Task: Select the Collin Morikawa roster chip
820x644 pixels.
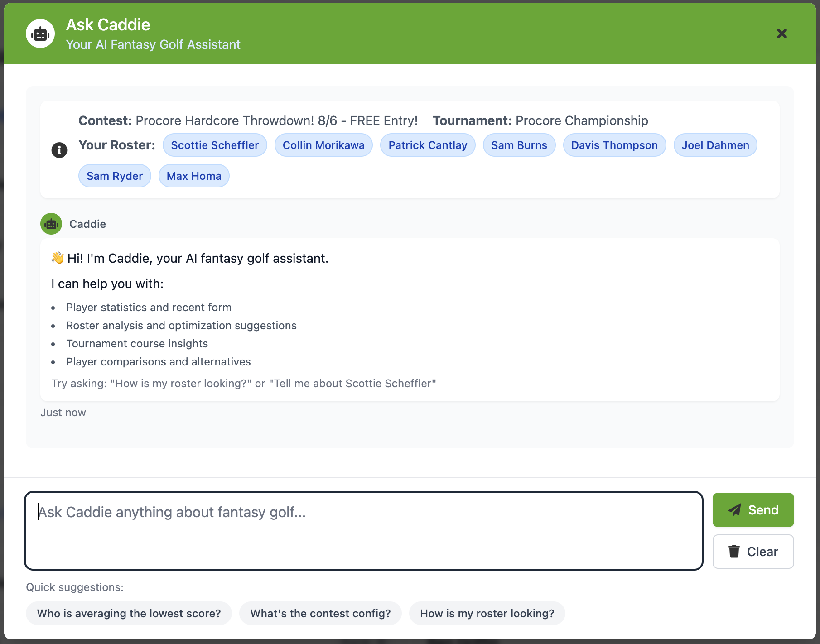Action: click(x=323, y=145)
